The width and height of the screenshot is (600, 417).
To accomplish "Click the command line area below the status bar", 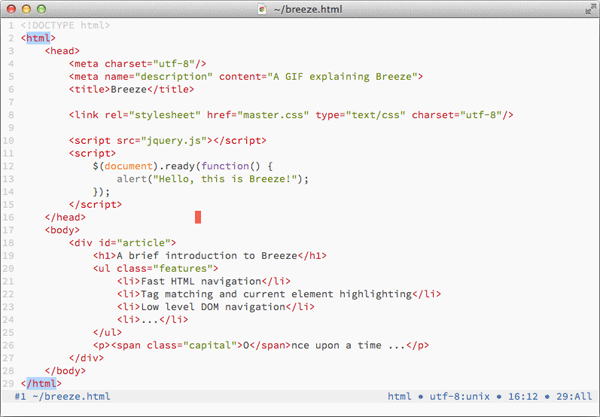I will pos(300,409).
